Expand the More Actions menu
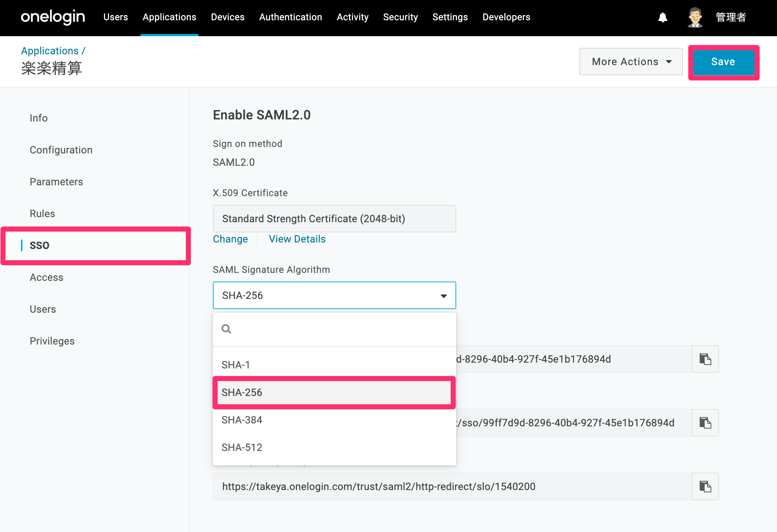 coord(631,62)
